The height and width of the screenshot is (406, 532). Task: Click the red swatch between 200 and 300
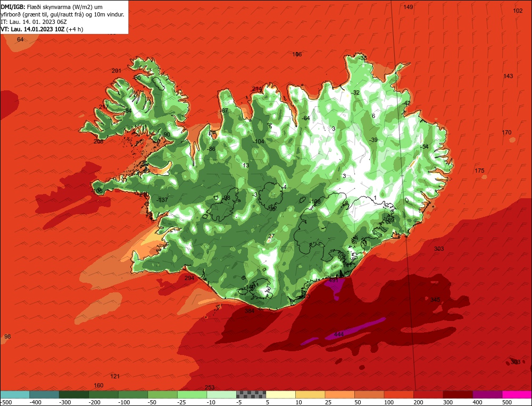coord(428,394)
